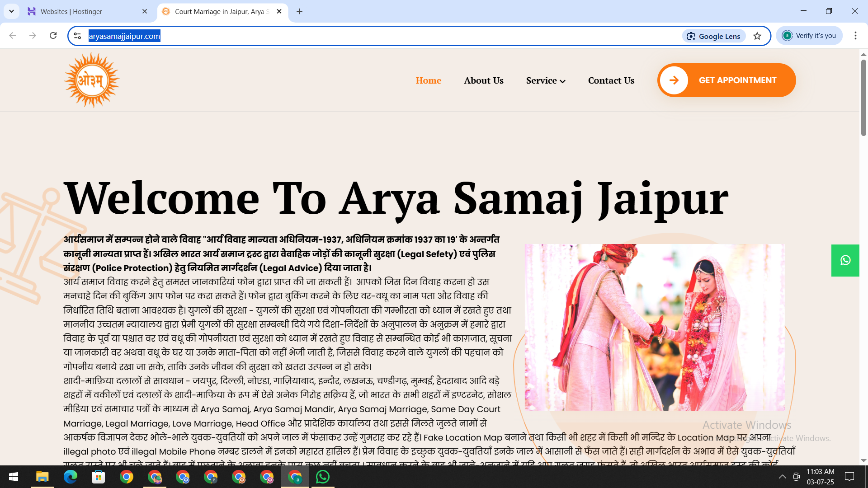Click the page vertical scrollbar thumb

coord(863,97)
